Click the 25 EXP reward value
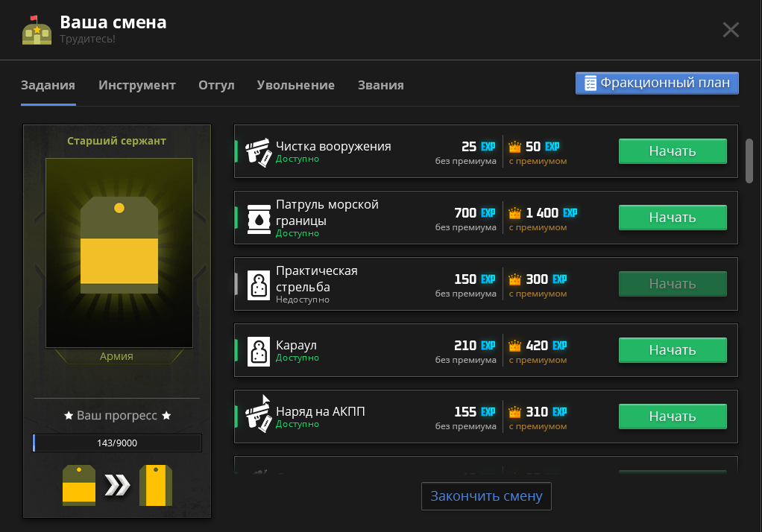Viewport: 762px width, 532px height. point(478,146)
